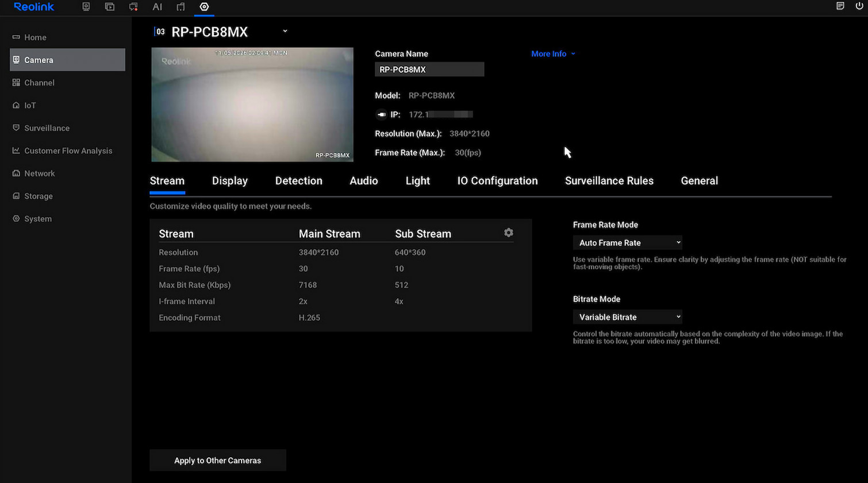Viewport: 868px width, 483px height.
Task: Click the Resolution (Max.) value 3840*2160
Action: [x=470, y=134]
